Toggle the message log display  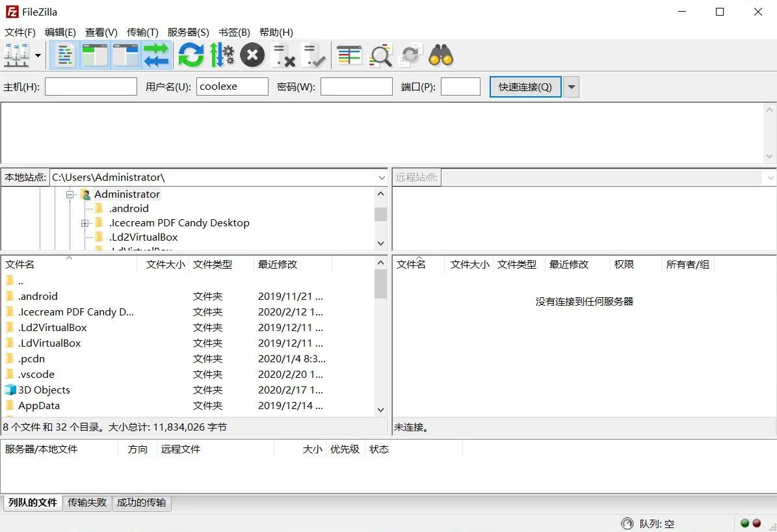pyautogui.click(x=64, y=55)
